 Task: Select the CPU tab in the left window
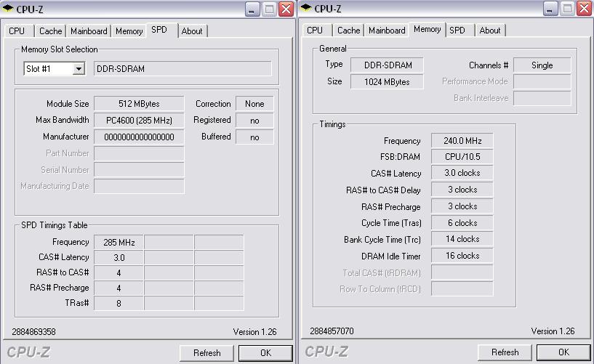click(17, 31)
